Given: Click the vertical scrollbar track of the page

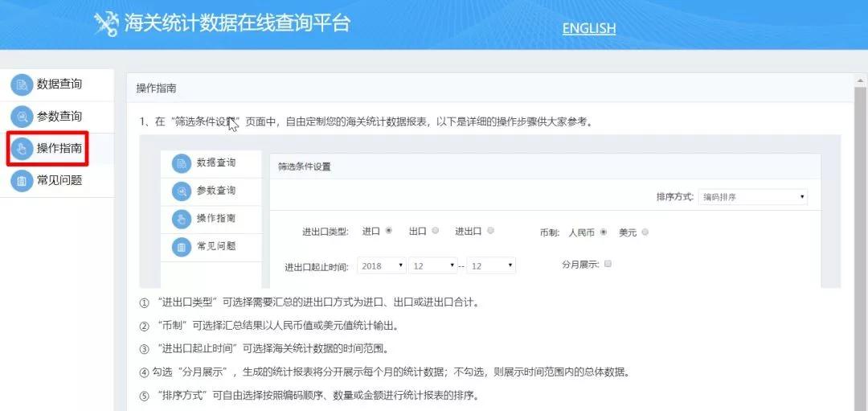Looking at the screenshot, I should click(x=860, y=249).
